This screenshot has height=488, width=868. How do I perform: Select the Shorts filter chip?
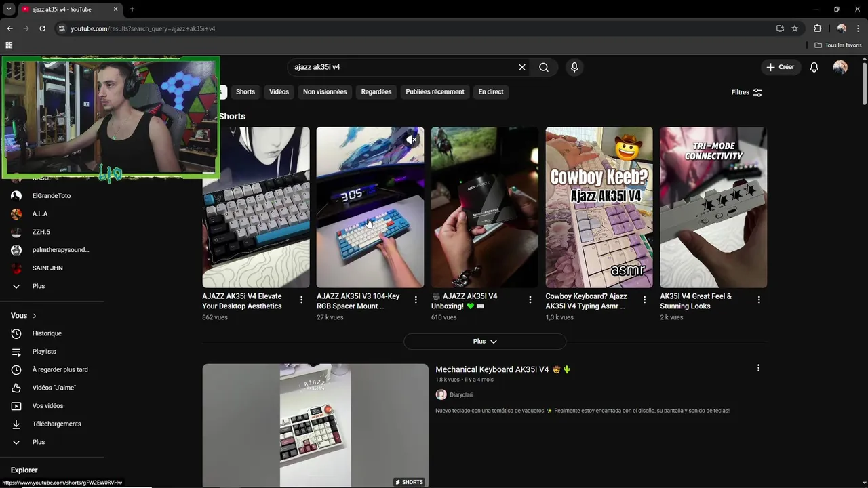point(245,92)
